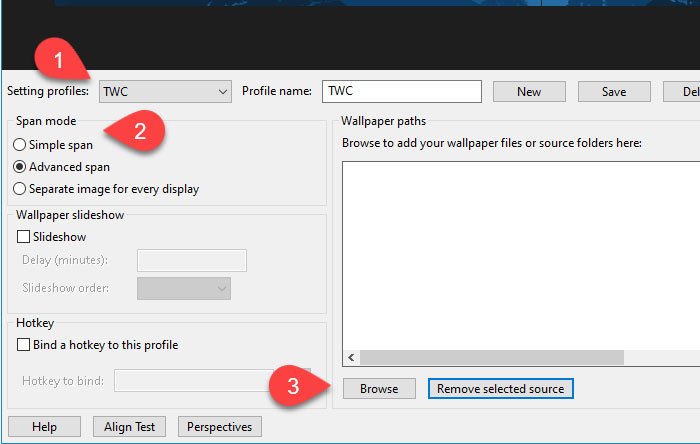Click the left arrow of the horizontal scrollbar
Viewport: 700px width, 444px height.
[x=351, y=357]
